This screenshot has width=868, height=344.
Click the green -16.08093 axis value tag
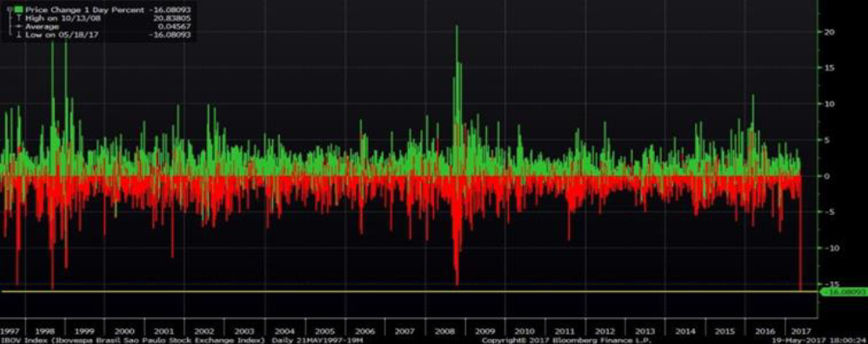pos(842,292)
